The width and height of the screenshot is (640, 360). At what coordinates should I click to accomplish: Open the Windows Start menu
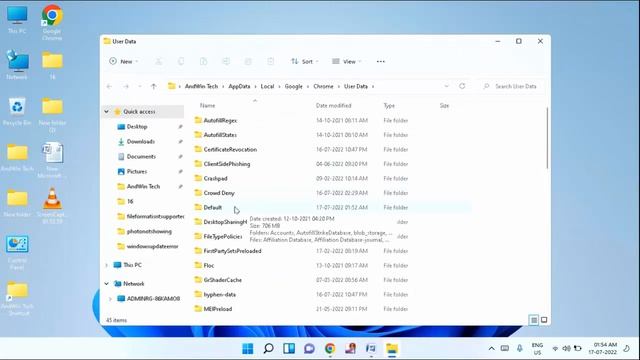tap(248, 348)
